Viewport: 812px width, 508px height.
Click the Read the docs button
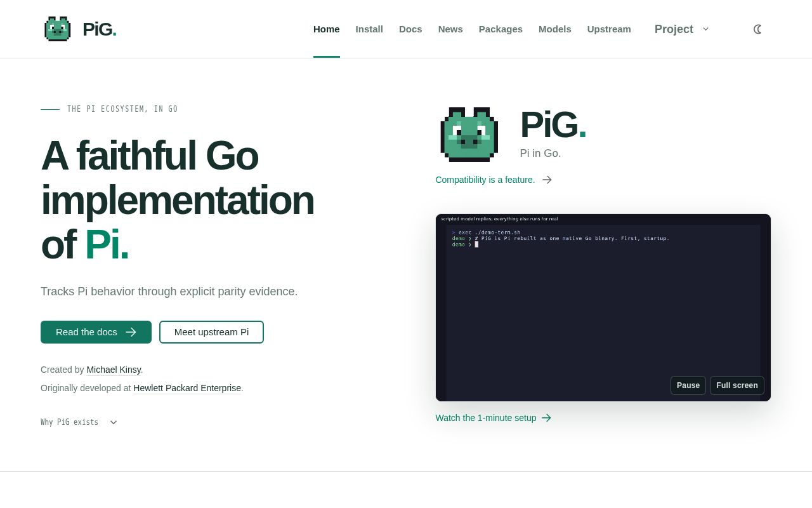coord(96,332)
